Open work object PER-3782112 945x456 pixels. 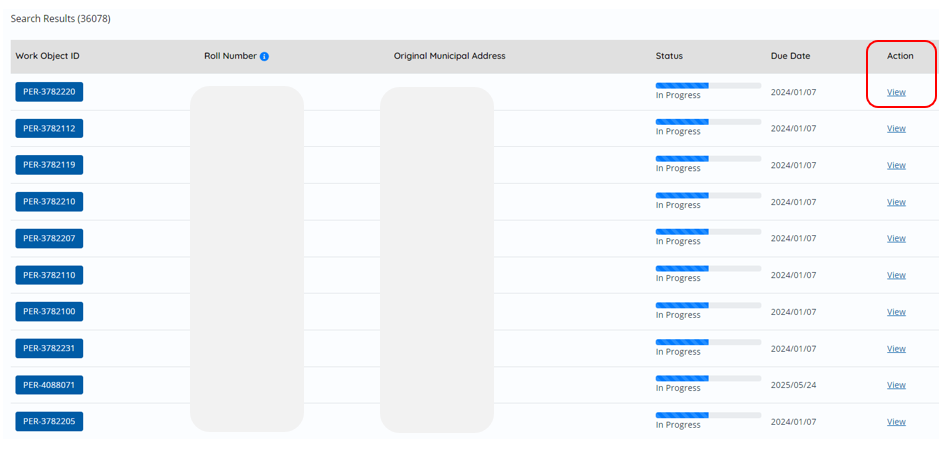pos(49,128)
